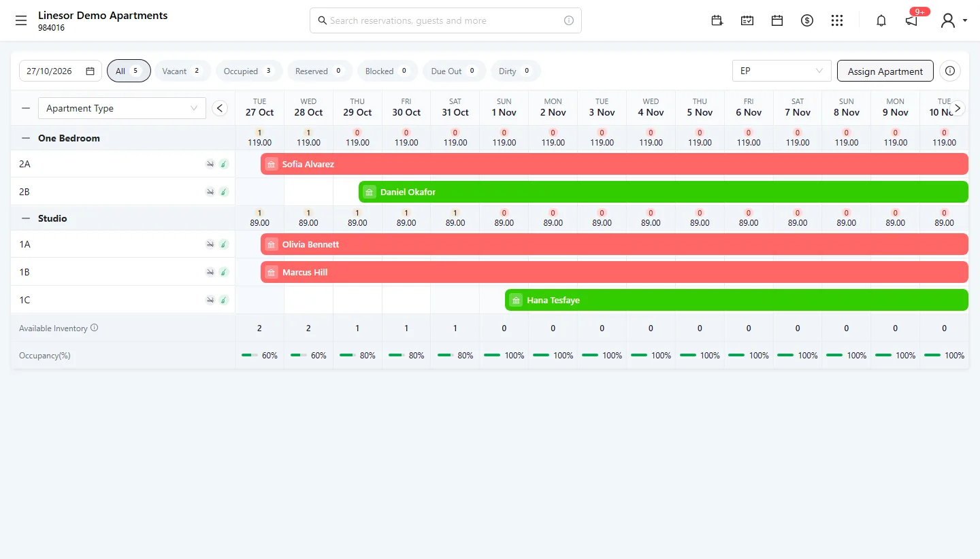Open the EP rate plan dropdown
980x559 pixels.
pyautogui.click(x=781, y=71)
